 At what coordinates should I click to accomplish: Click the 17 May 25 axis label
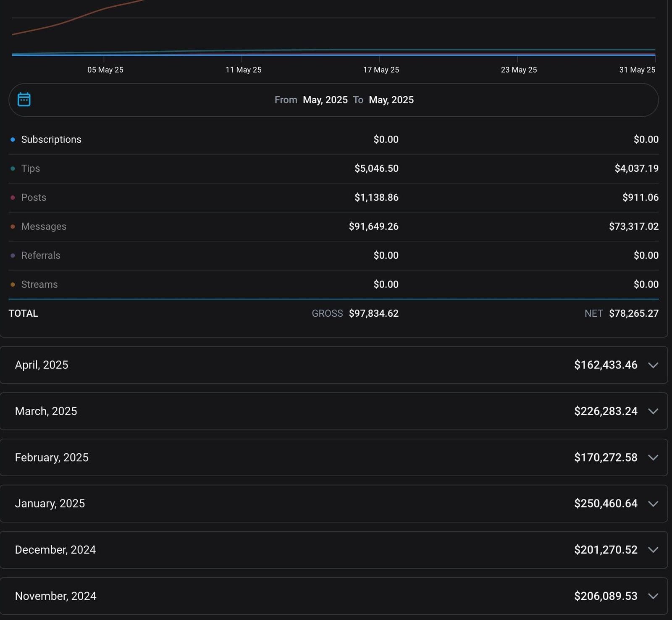point(381,70)
